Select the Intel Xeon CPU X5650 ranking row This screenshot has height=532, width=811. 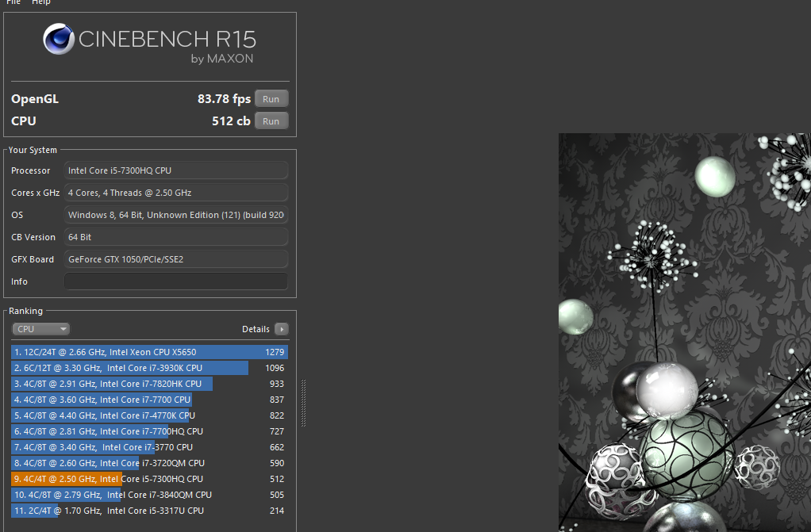pos(149,352)
